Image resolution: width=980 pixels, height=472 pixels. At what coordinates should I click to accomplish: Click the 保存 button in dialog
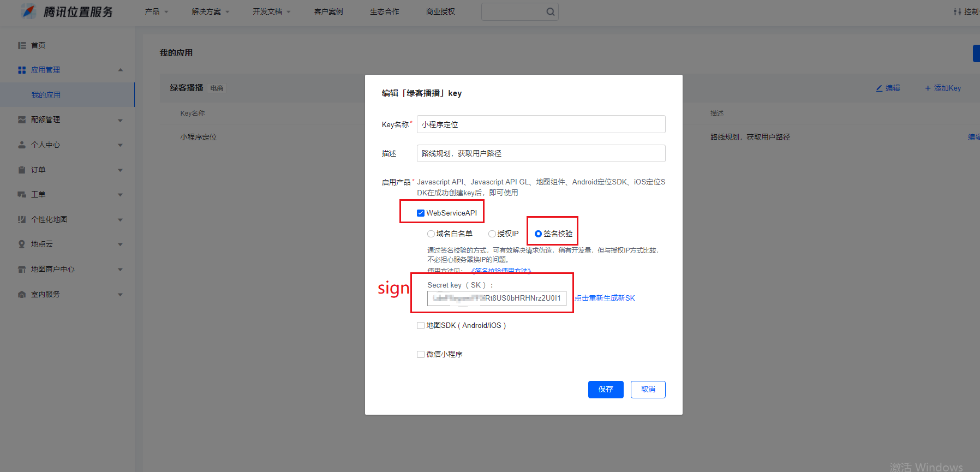coord(606,390)
